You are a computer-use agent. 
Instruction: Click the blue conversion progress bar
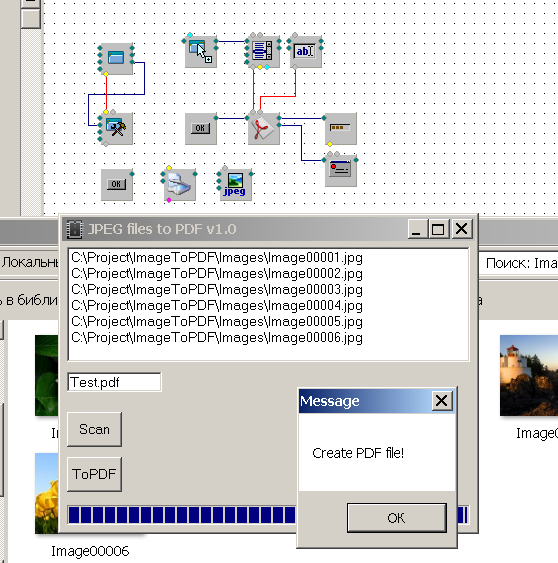coord(268,515)
